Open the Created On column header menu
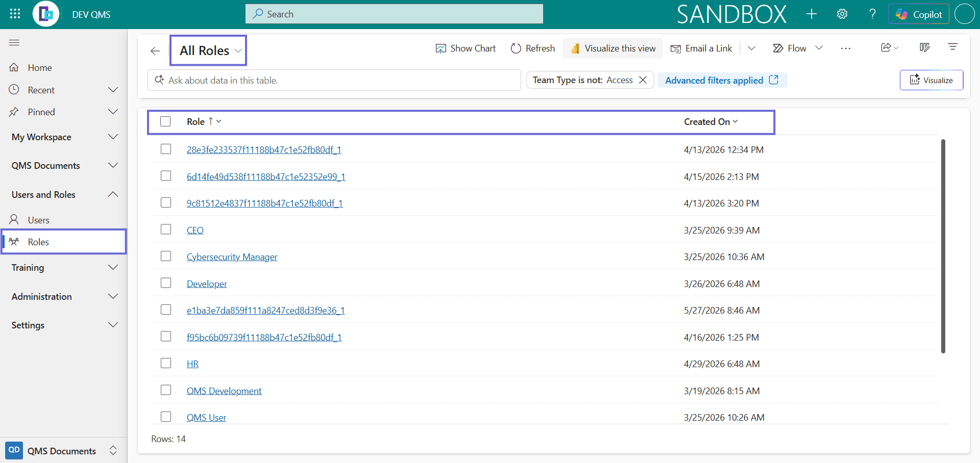 (711, 121)
